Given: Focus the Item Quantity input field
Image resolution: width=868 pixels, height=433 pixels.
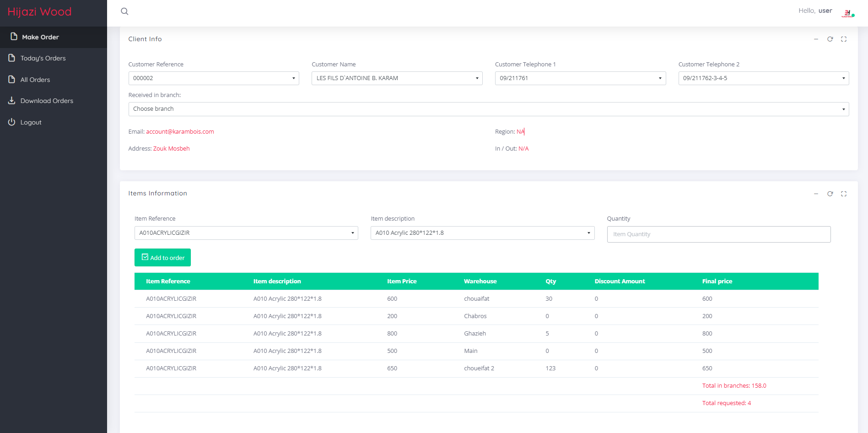Looking at the screenshot, I should point(718,234).
